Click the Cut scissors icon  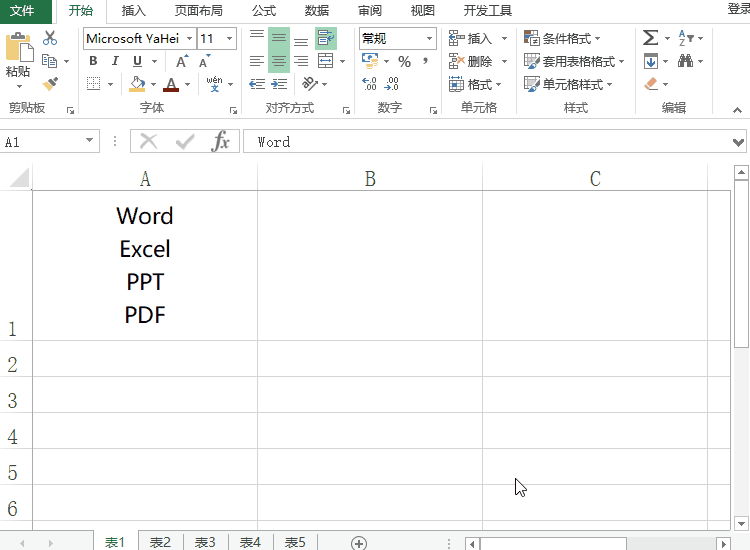coord(50,38)
